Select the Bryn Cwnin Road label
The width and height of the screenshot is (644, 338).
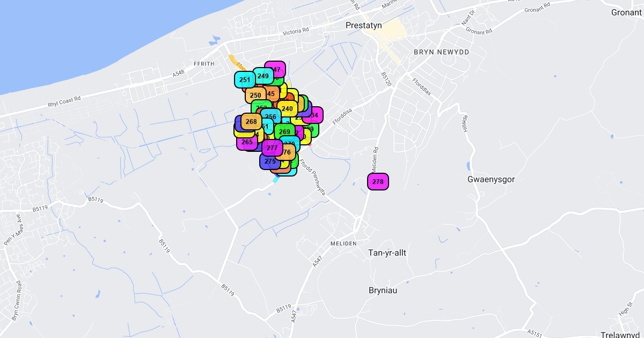pyautogui.click(x=17, y=302)
